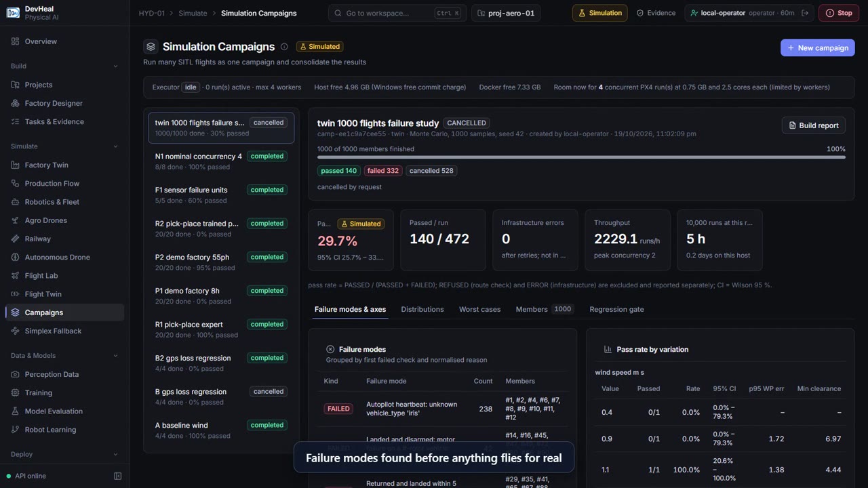
Task: Open the Members 1000 tab
Action: [545, 309]
